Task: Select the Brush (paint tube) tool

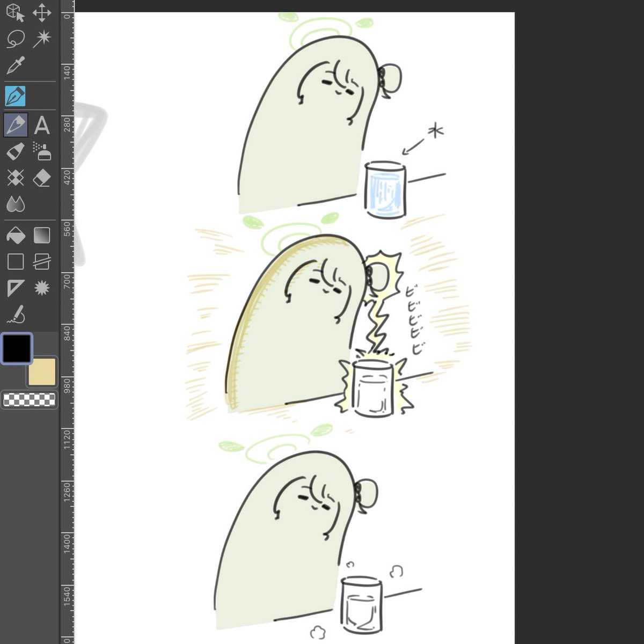Action: (x=16, y=152)
